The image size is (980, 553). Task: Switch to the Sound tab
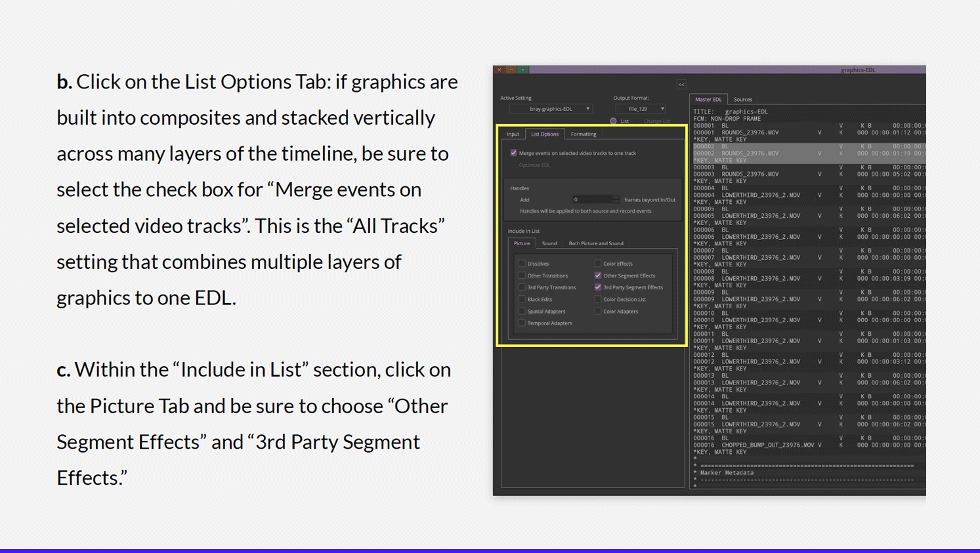pos(549,243)
